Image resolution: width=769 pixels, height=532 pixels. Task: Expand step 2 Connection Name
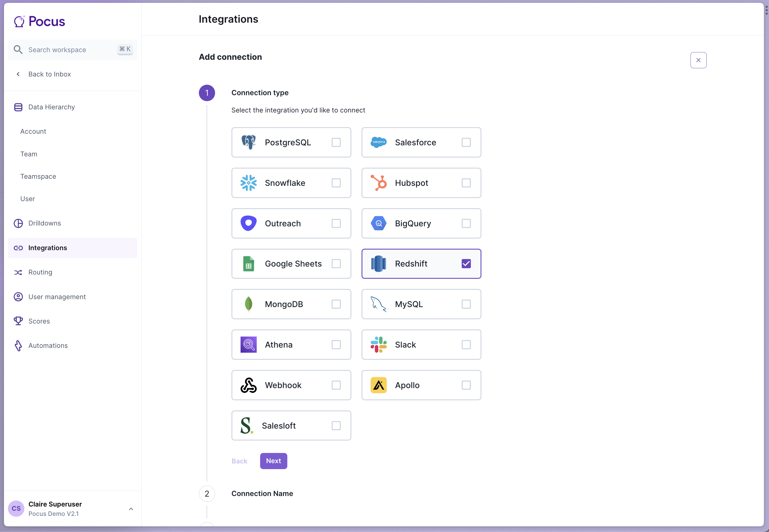262,494
